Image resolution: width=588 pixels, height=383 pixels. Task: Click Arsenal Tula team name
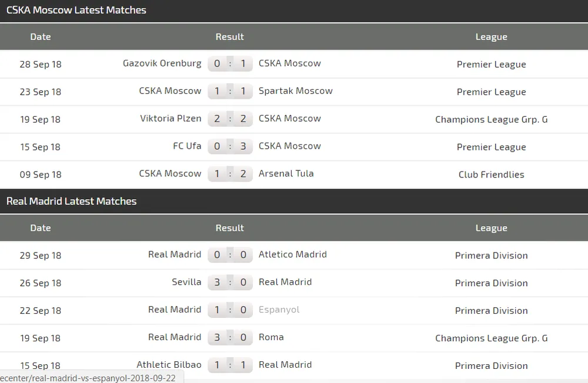[x=286, y=174]
